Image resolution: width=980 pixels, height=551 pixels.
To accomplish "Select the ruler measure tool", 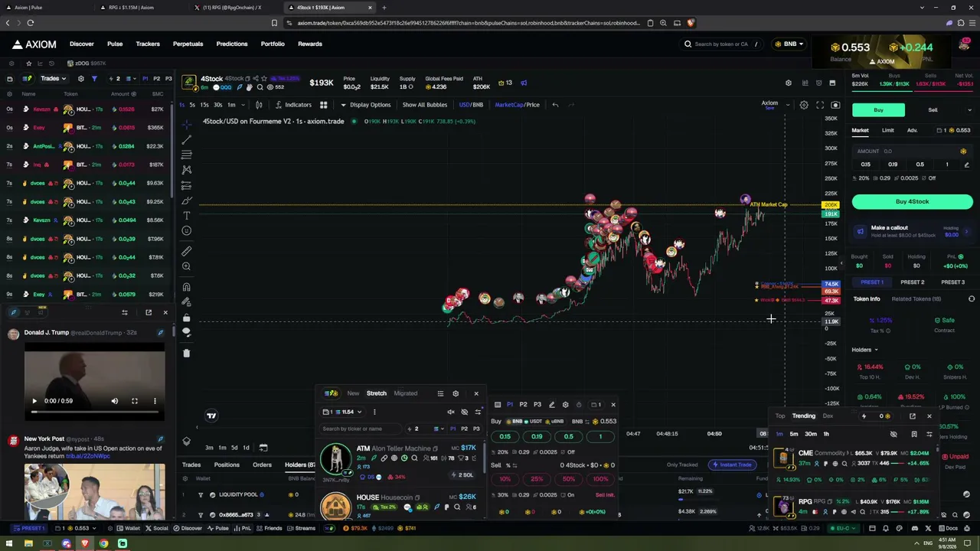I will [x=186, y=251].
